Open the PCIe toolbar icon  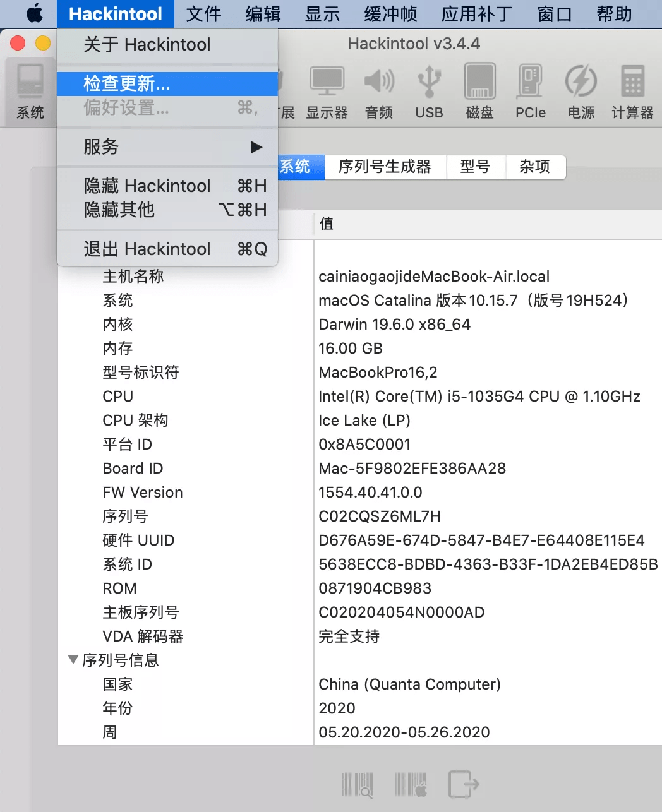530,92
